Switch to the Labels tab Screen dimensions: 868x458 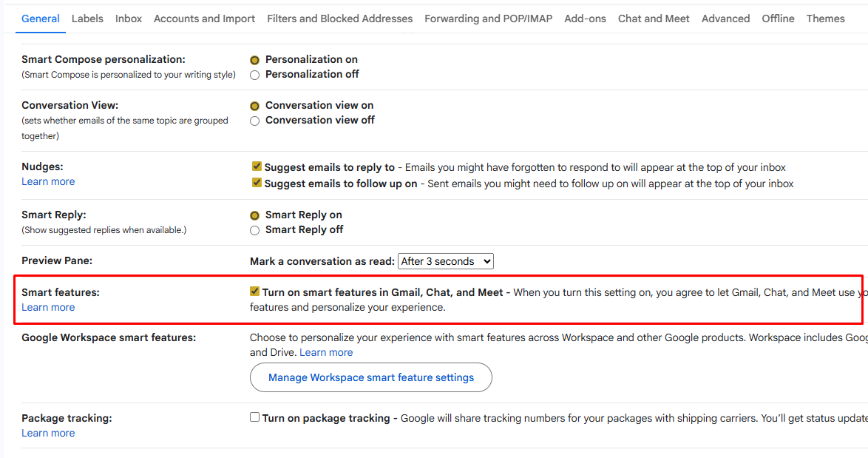point(87,18)
